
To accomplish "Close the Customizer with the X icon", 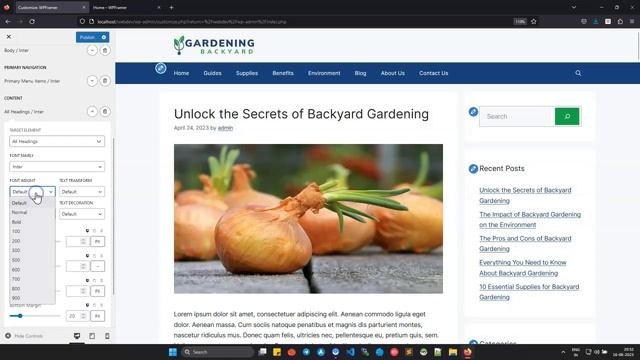I will 9,37.
